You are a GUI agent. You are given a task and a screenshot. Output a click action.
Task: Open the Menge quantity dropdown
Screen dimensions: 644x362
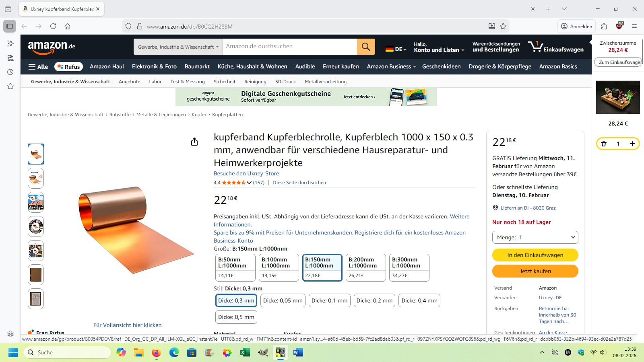(535, 237)
